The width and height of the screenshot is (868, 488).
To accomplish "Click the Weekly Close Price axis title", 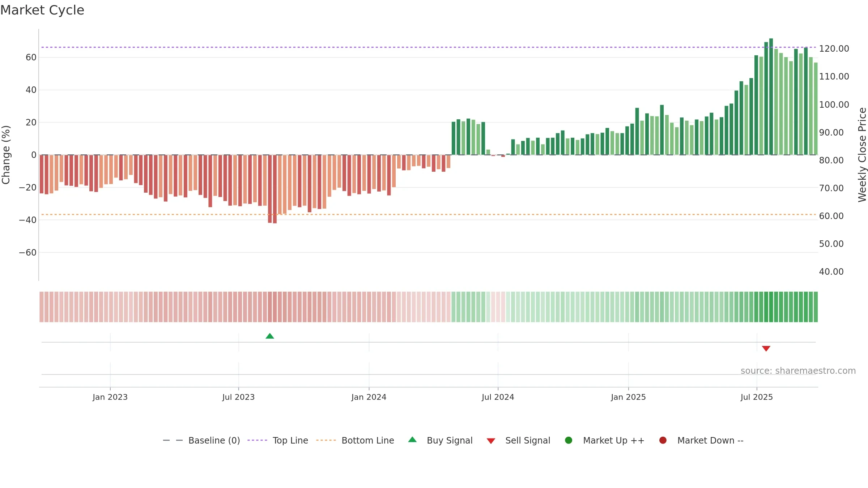I will point(862,155).
